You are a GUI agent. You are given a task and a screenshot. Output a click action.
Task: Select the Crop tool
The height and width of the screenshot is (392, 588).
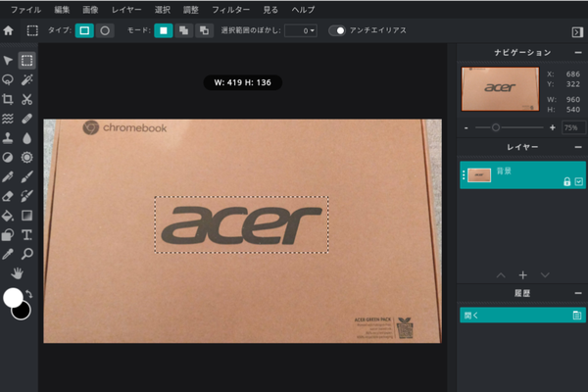8,99
